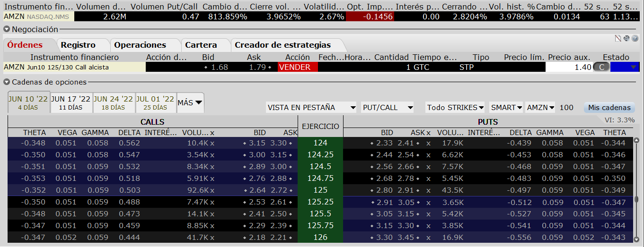644x247 pixels.
Task: Click the Volumen Put/Call column header
Action: click(165, 7)
